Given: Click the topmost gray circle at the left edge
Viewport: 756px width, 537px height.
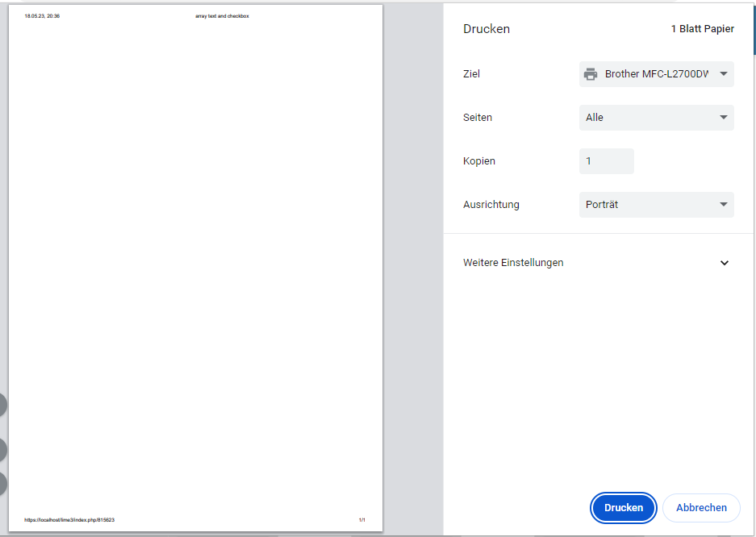Looking at the screenshot, I should click(2, 405).
